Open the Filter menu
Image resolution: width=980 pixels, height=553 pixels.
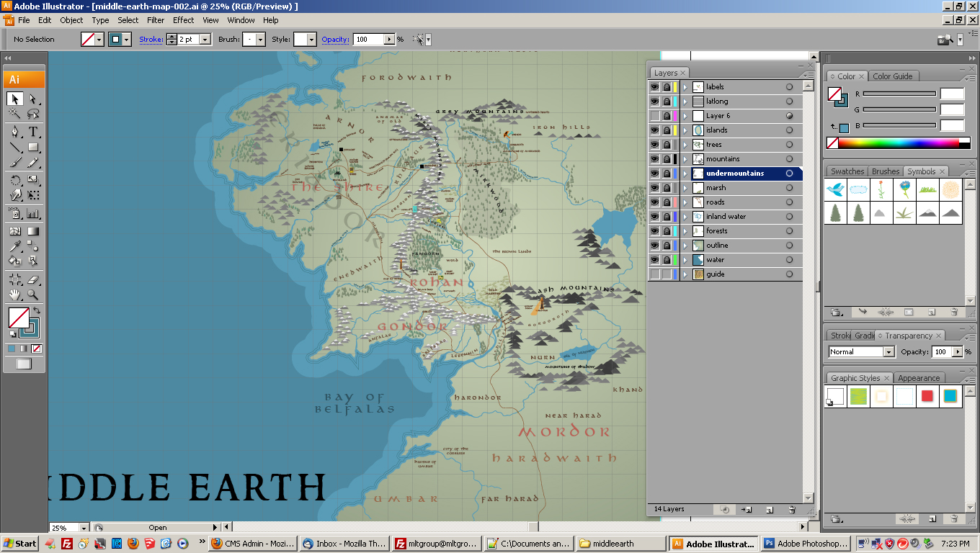(x=156, y=20)
